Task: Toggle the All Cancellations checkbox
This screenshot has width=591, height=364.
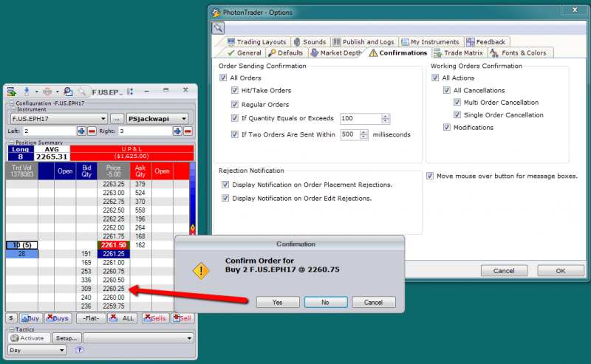Action: pyautogui.click(x=447, y=90)
